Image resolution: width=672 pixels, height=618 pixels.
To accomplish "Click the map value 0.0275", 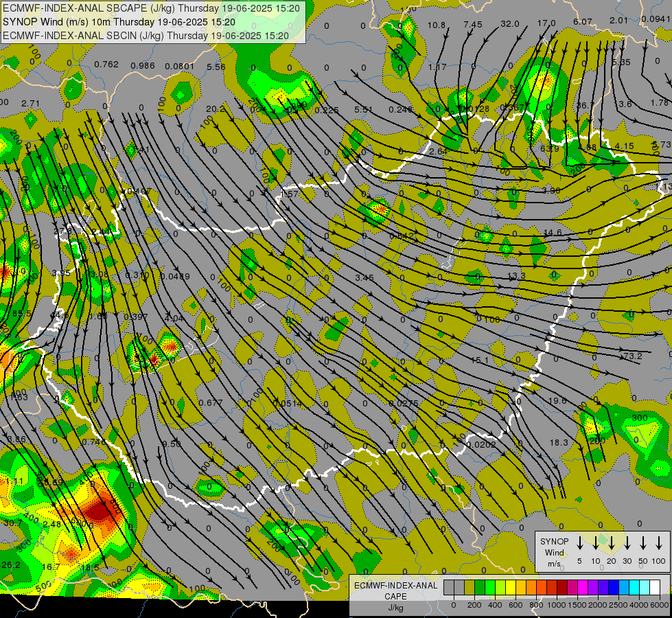I will [x=404, y=403].
